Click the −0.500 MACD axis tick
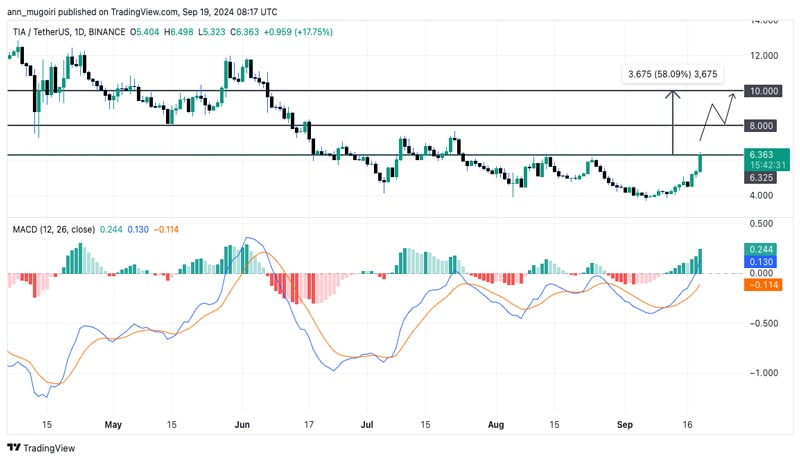Screen dimensions: 800x460 764,323
